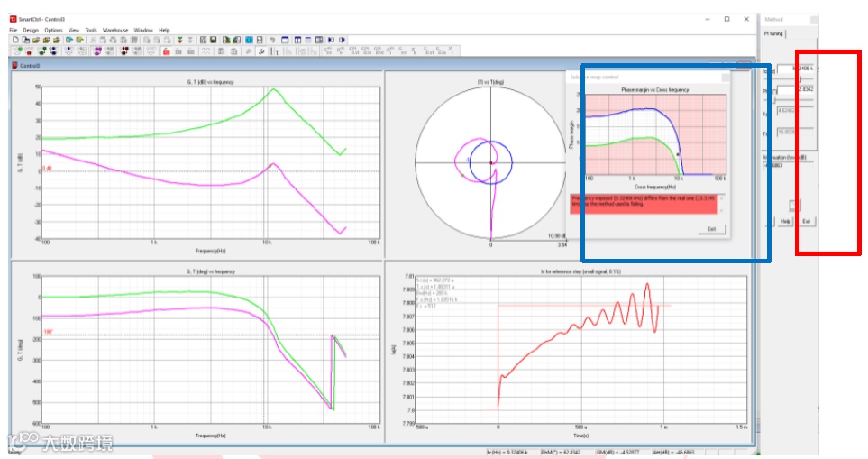Screen dimensions: 868x459
Task: Click scrollbar of the red warning message box
Action: tap(721, 205)
